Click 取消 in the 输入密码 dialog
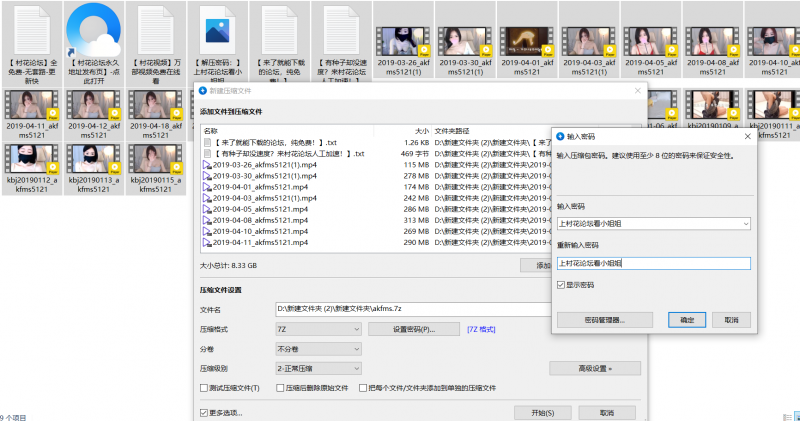The width and height of the screenshot is (800, 421). pyautogui.click(x=731, y=320)
